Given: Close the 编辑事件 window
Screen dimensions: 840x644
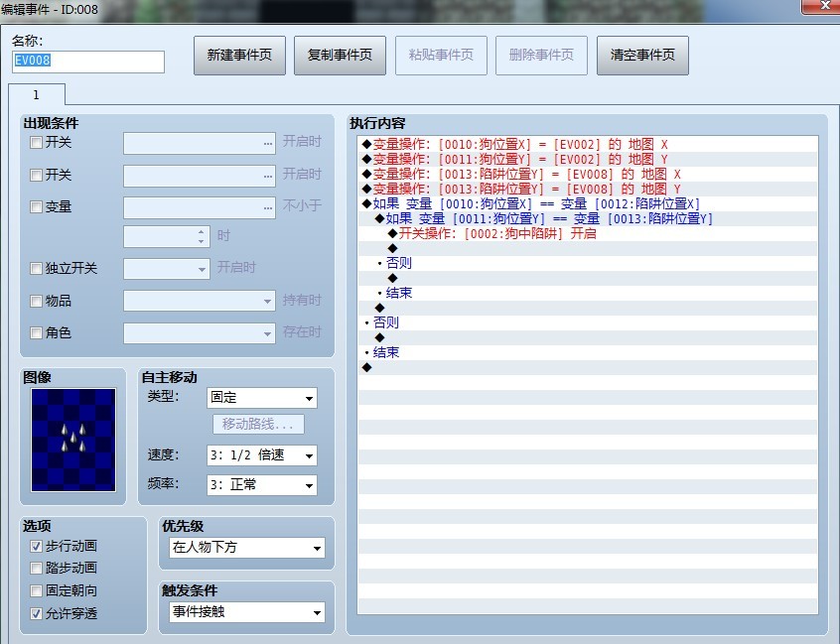Looking at the screenshot, I should coord(821,6).
